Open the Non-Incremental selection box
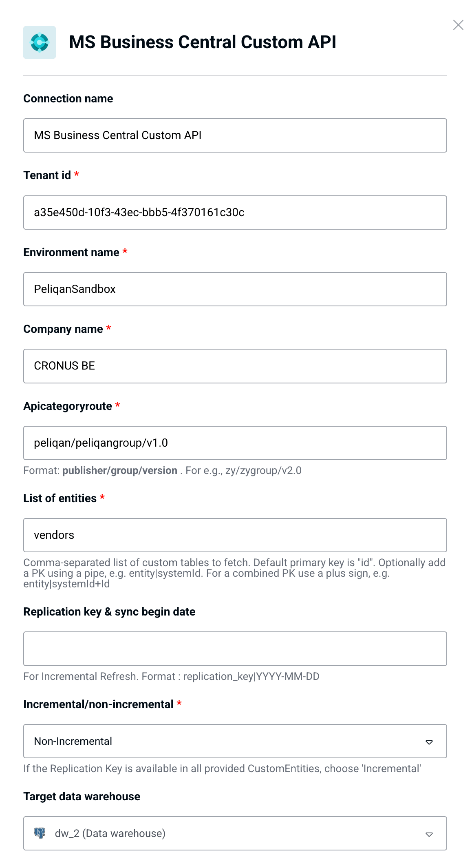The image size is (472, 868). pos(235,741)
